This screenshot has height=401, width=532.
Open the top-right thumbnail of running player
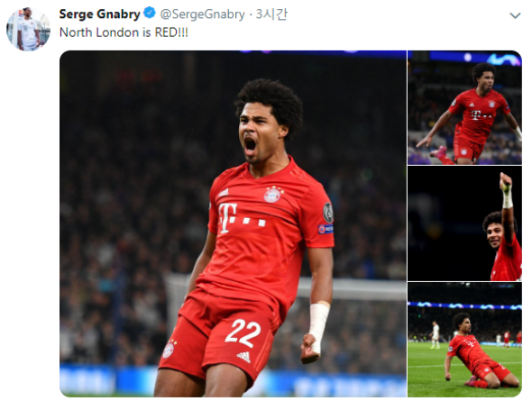(464, 108)
